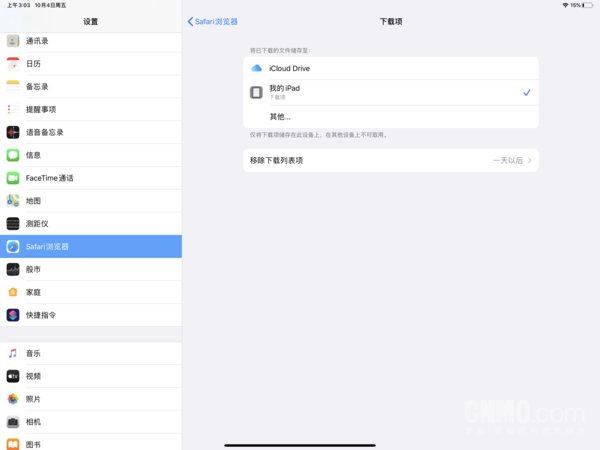Click the 10月4日周五 date in status bar

tap(51, 5)
